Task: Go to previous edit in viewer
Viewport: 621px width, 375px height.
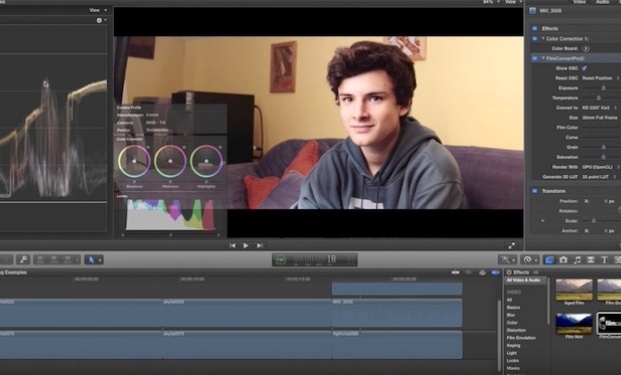Action: click(232, 246)
